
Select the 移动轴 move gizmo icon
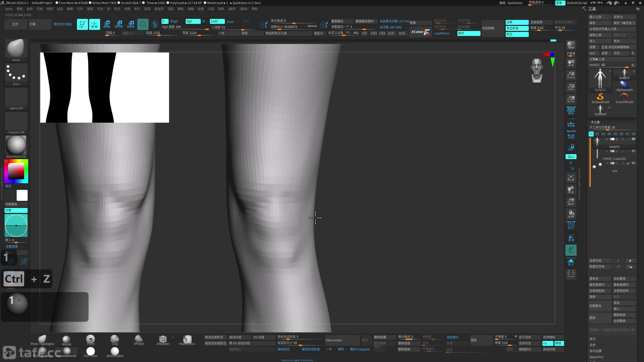coord(107,24)
